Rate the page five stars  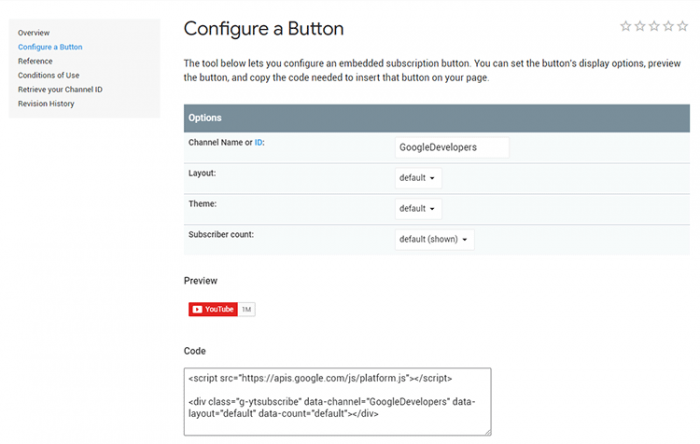click(682, 26)
